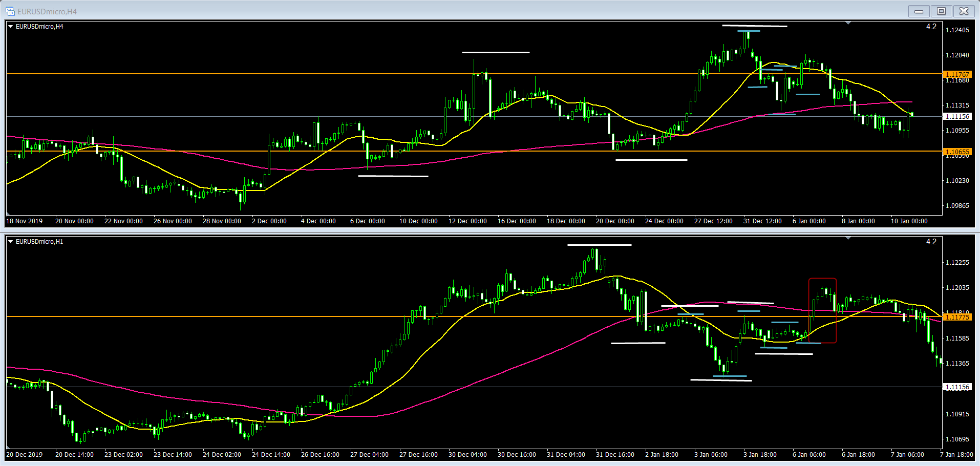Click the 20 Dec 2019 date label
Image resolution: width=980 pixels, height=466 pixels.
(x=25, y=455)
